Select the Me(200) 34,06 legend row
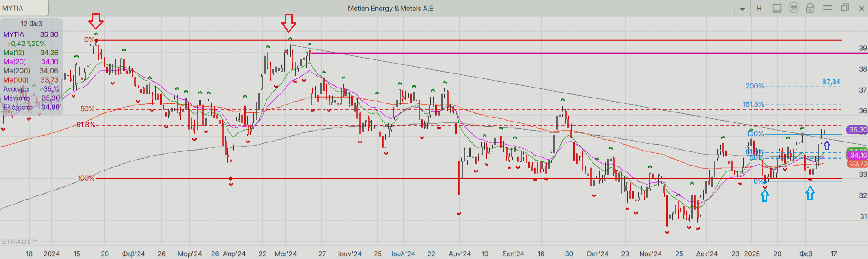 (x=31, y=71)
